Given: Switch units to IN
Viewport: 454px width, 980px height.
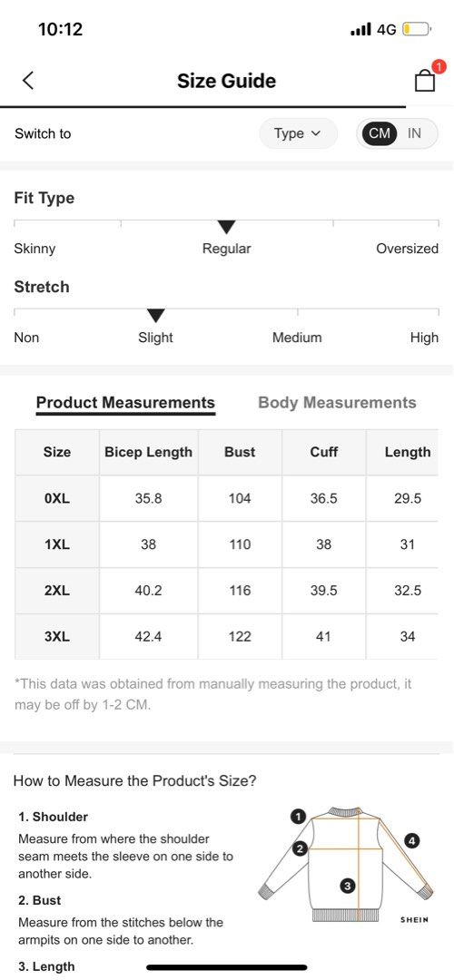Looking at the screenshot, I should (x=415, y=133).
